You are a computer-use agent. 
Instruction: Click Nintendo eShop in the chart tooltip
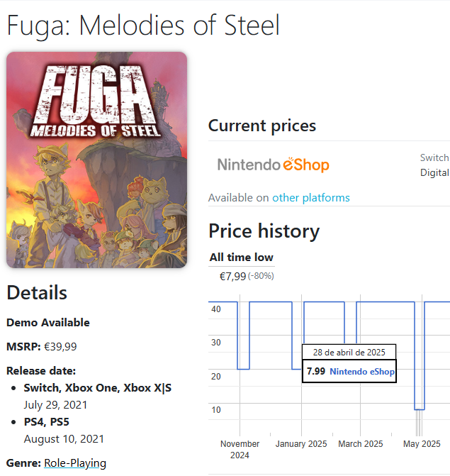pos(362,372)
